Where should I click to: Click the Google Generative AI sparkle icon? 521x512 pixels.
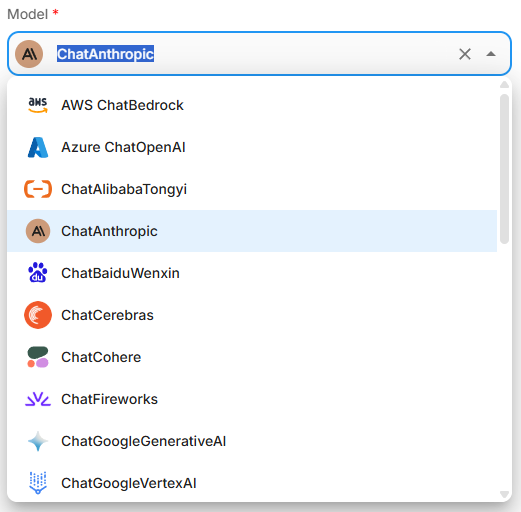pos(38,441)
